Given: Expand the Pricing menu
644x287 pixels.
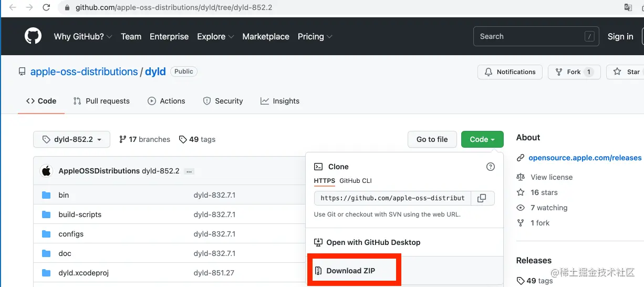Looking at the screenshot, I should (x=315, y=36).
